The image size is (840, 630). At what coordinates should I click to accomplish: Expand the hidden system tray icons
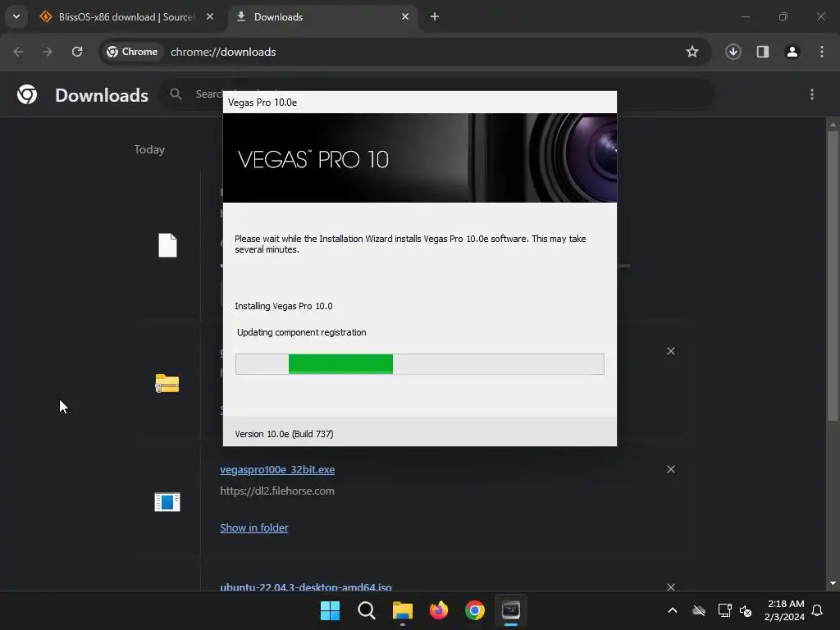673,610
